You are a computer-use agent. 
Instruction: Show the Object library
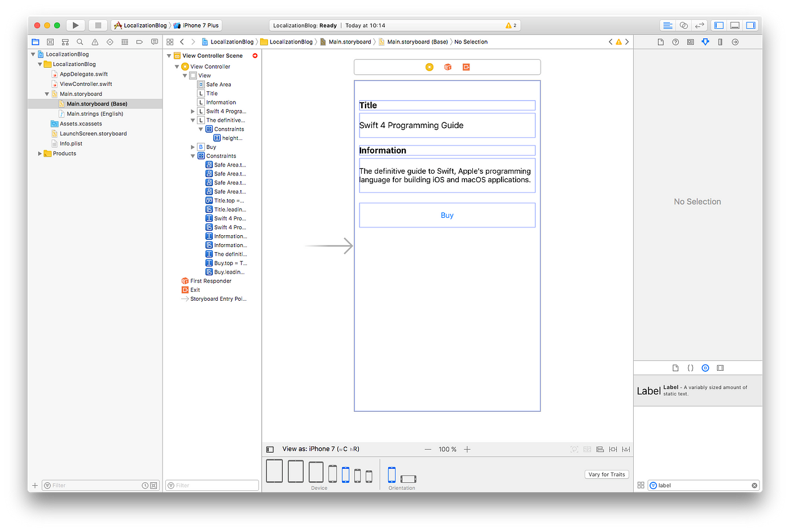705,368
